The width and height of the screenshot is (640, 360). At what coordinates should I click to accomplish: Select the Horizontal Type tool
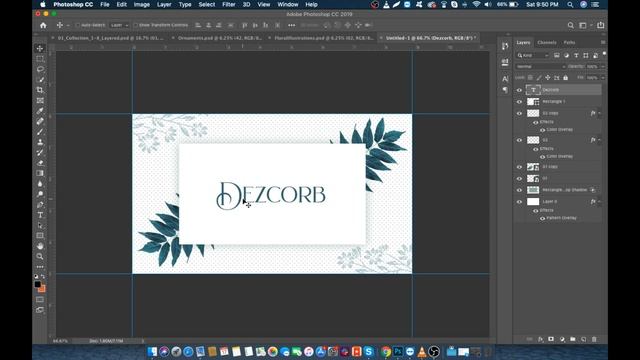[40, 215]
